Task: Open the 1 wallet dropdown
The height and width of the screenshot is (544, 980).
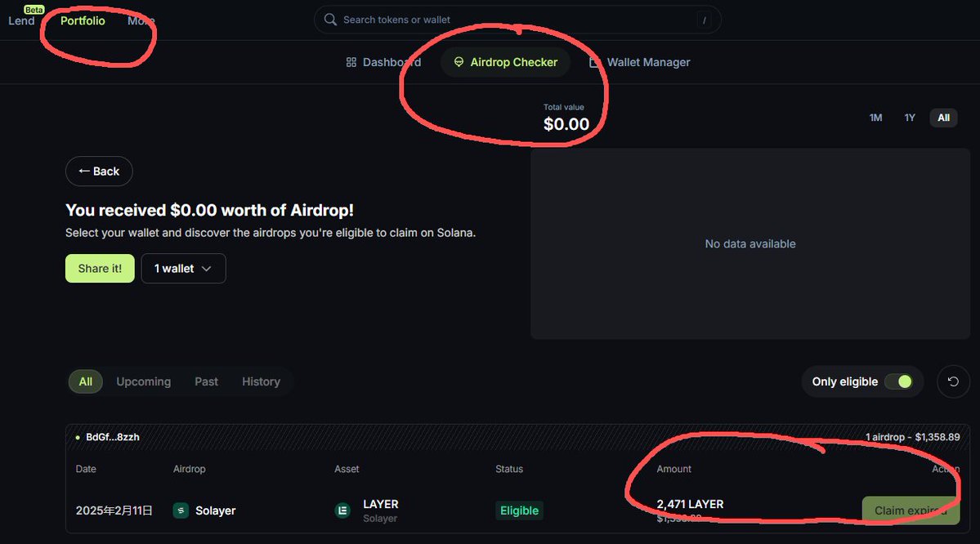Action: click(183, 269)
